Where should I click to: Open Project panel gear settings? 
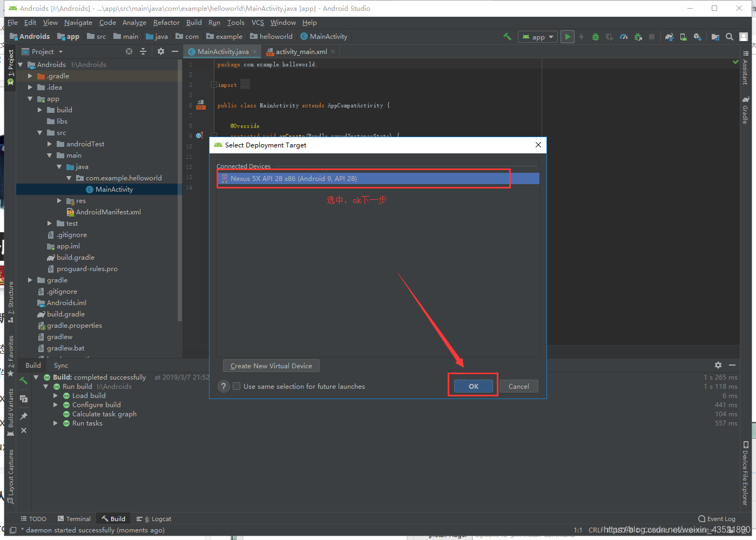coord(161,51)
